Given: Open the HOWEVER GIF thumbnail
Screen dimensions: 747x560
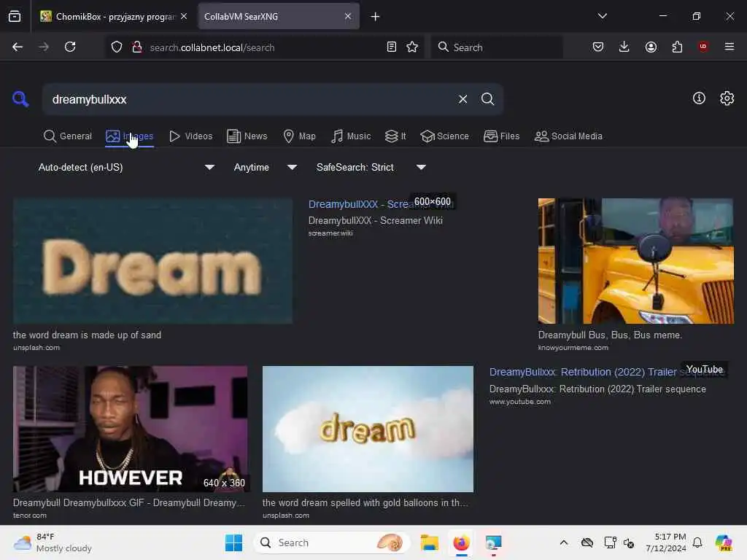Looking at the screenshot, I should [130, 429].
